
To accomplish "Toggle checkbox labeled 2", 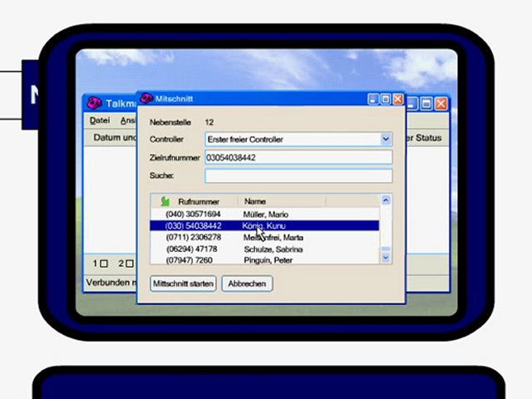I will [x=130, y=264].
